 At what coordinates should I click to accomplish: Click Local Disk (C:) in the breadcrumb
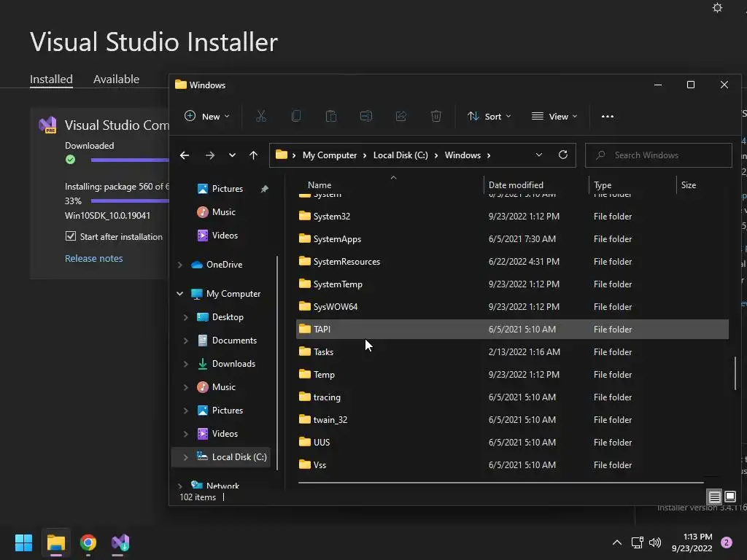[400, 155]
